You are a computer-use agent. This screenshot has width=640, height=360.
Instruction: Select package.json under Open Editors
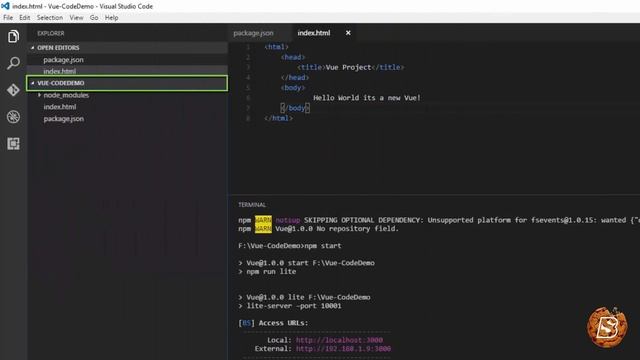point(64,60)
